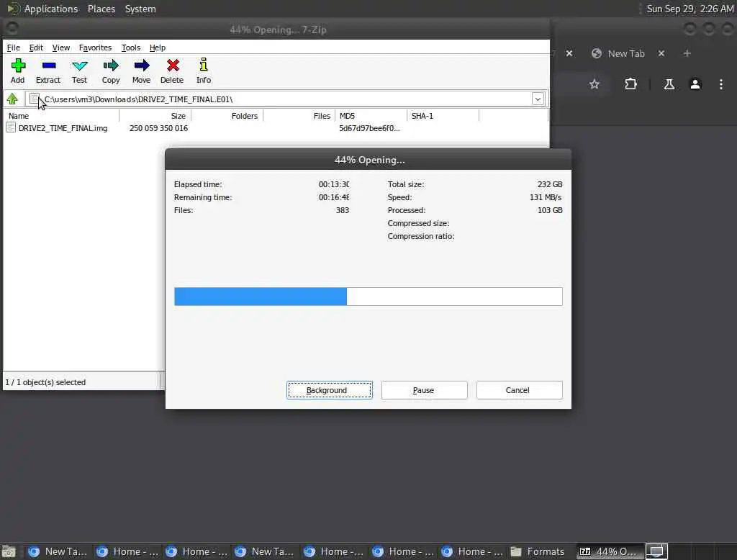Click the clock Sun Sep 29, 2:26 AM
Image resolution: width=737 pixels, height=560 pixels.
689,9
